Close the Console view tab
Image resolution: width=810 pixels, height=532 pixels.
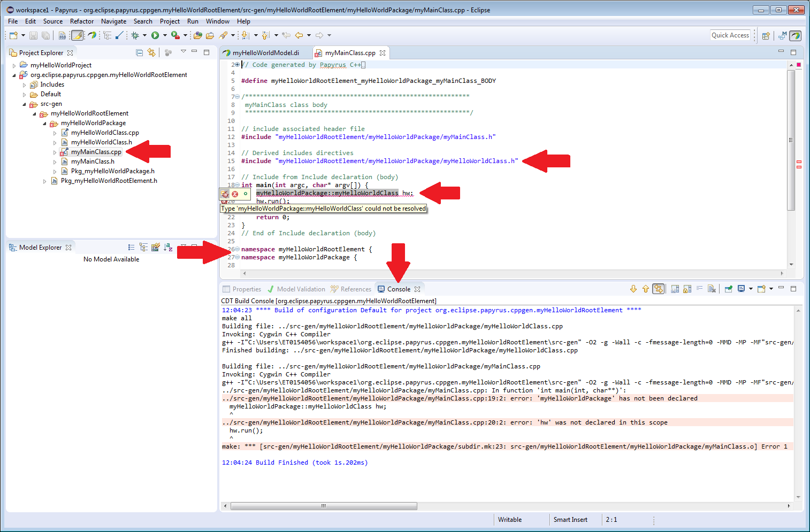(417, 289)
